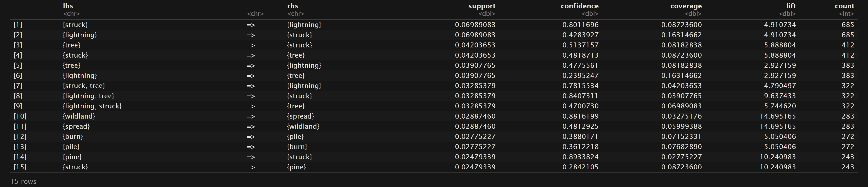The image size is (868, 187).
Task: Click the {struck, tree} lhs cell
Action: click(x=84, y=86)
